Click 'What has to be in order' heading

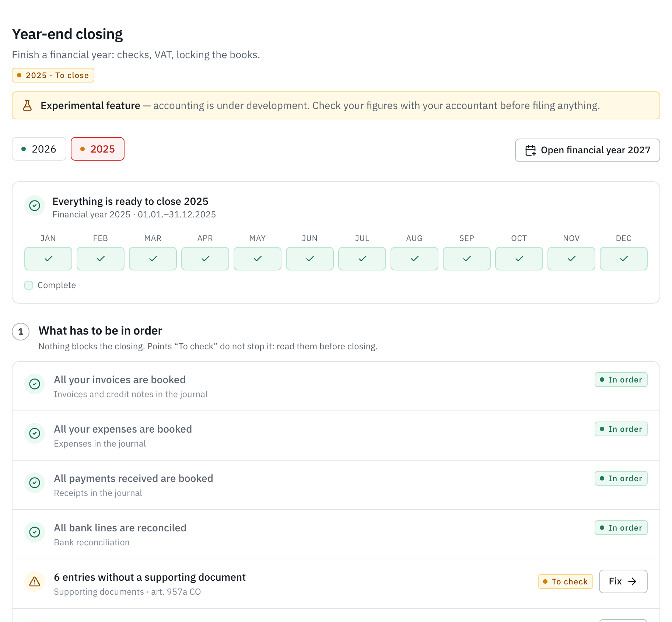pyautogui.click(x=100, y=331)
